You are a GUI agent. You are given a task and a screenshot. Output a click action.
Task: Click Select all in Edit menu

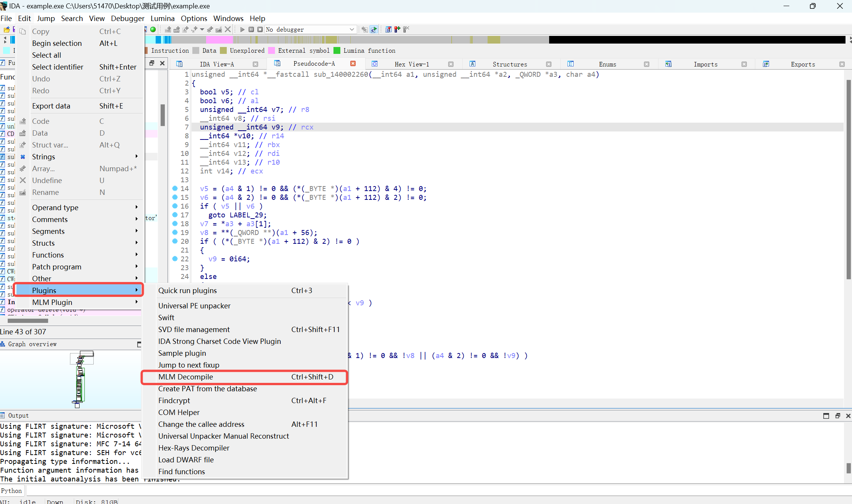(80, 55)
